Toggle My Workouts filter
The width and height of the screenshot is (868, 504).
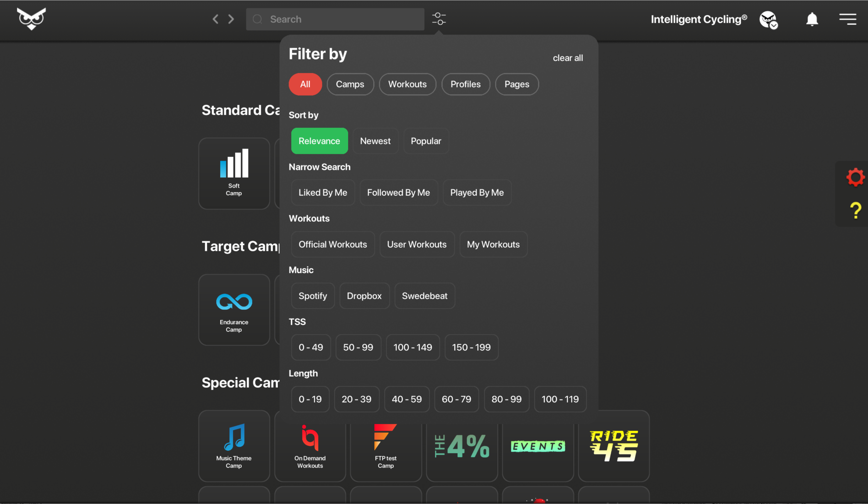493,244
